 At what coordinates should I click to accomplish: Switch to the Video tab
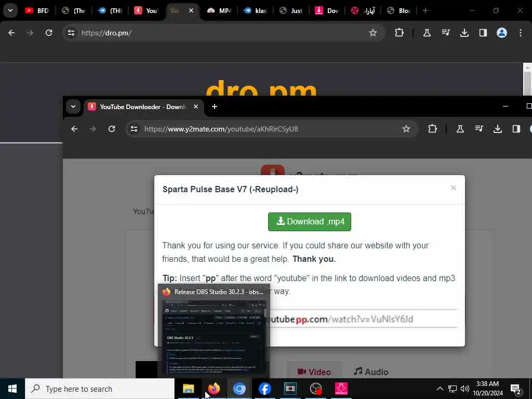coord(314,372)
